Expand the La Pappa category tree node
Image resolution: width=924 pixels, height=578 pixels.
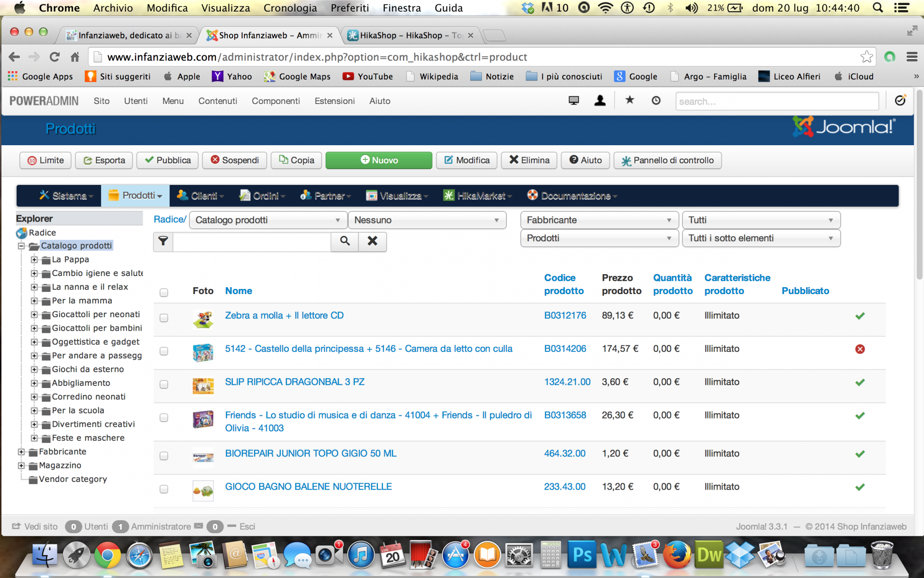(x=34, y=259)
